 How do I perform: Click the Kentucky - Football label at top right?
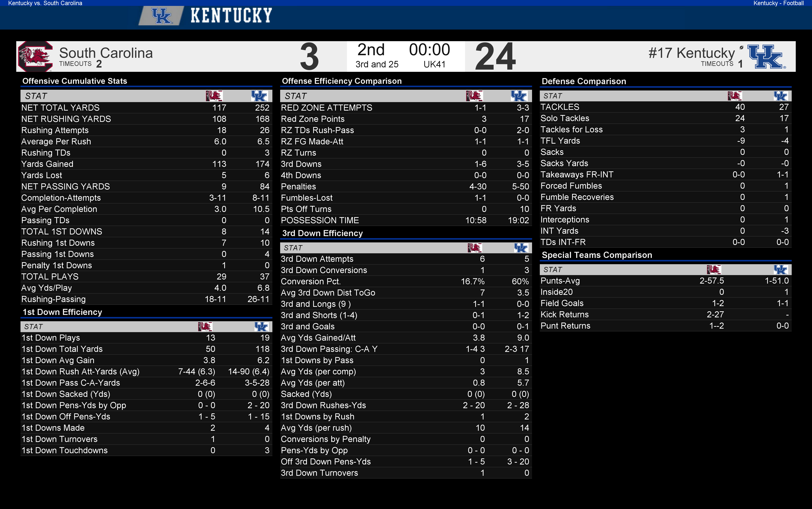click(x=778, y=3)
